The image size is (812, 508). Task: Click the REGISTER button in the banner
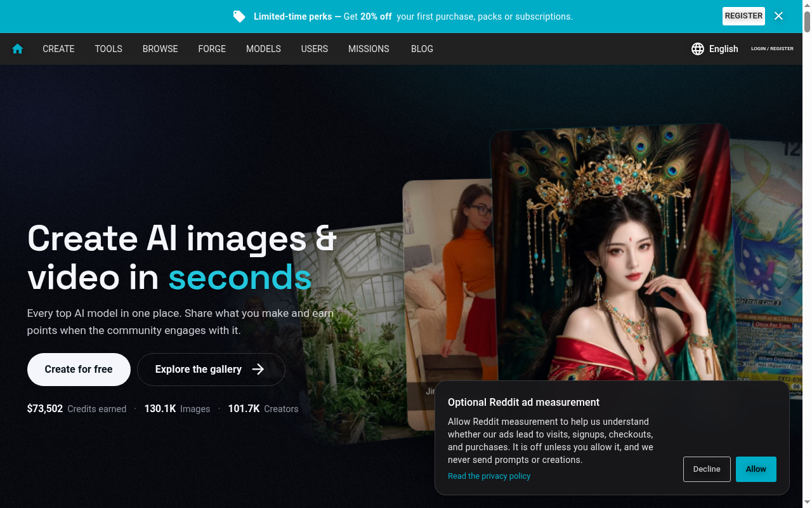(743, 16)
